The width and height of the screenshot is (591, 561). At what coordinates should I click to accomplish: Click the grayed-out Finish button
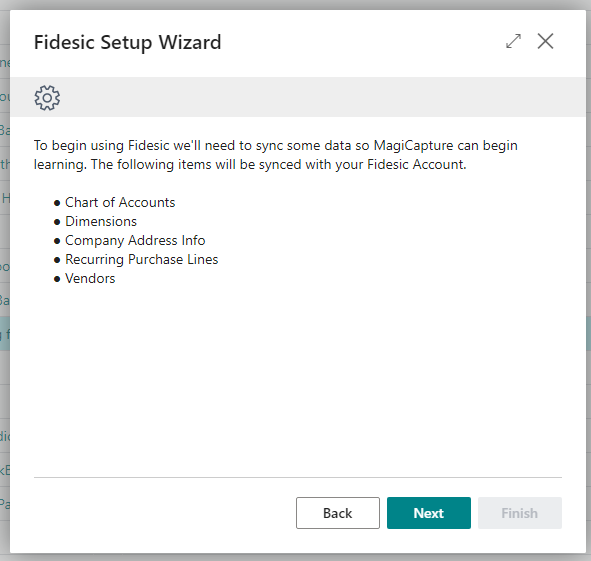pyautogui.click(x=520, y=513)
